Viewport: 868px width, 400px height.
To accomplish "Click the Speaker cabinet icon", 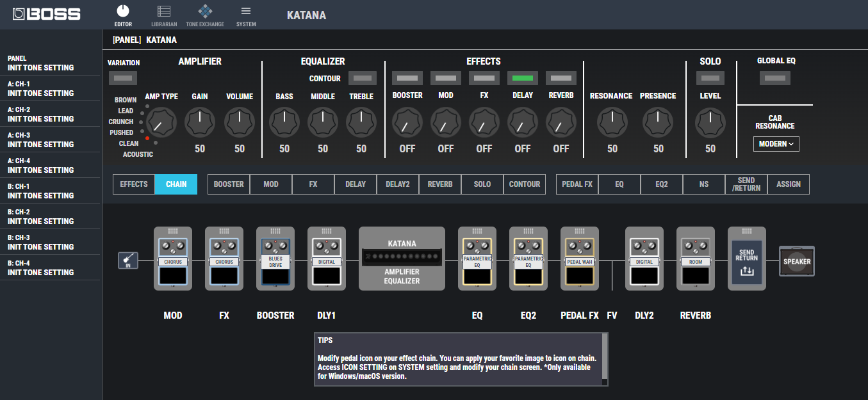I will 797,261.
